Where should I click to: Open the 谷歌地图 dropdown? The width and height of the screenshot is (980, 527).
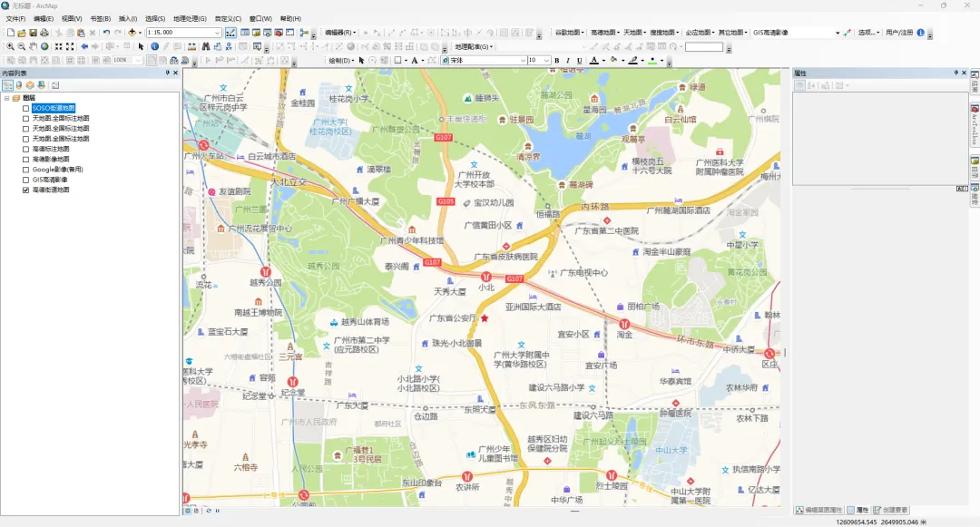pos(569,33)
